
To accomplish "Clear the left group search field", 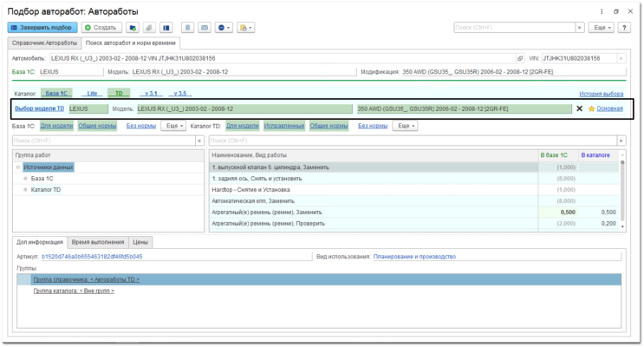I will 199,141.
